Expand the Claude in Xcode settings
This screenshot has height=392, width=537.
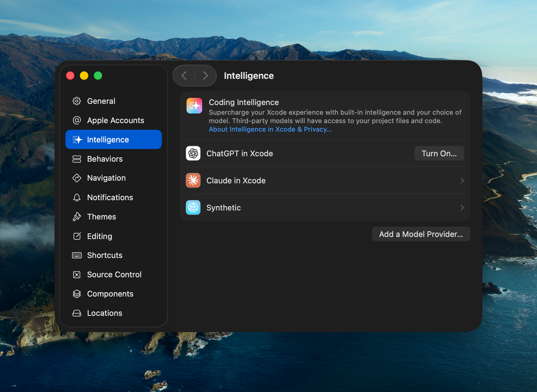coord(462,180)
